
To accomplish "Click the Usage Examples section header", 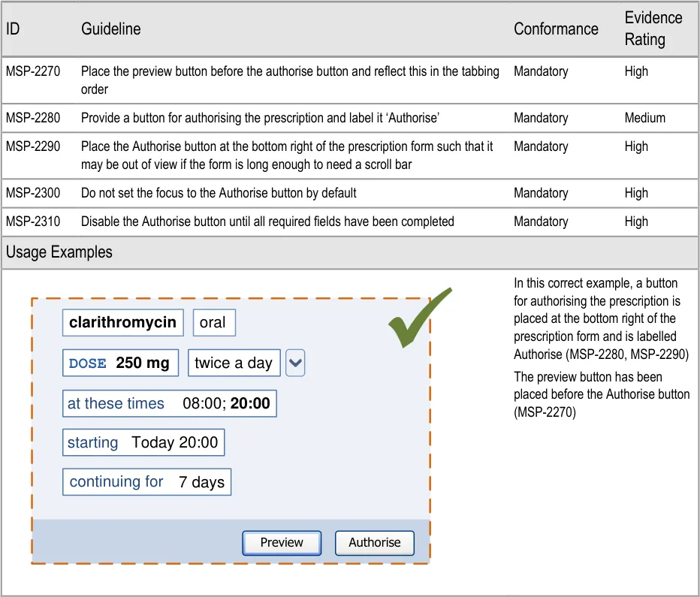I will point(59,252).
